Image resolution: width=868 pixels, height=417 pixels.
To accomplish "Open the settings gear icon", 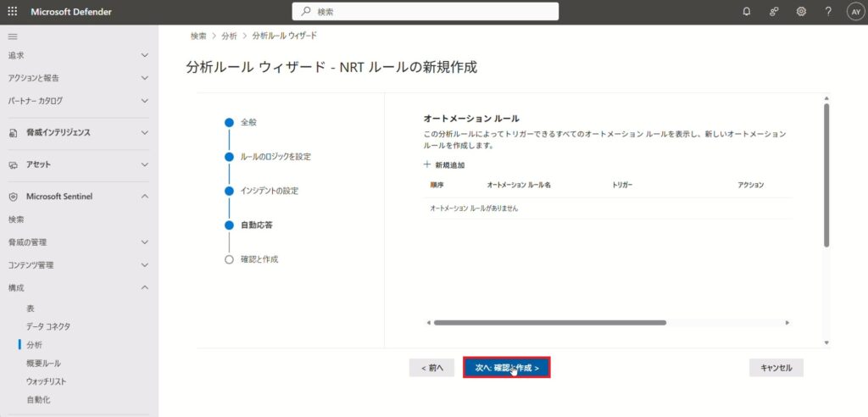I will coord(801,12).
